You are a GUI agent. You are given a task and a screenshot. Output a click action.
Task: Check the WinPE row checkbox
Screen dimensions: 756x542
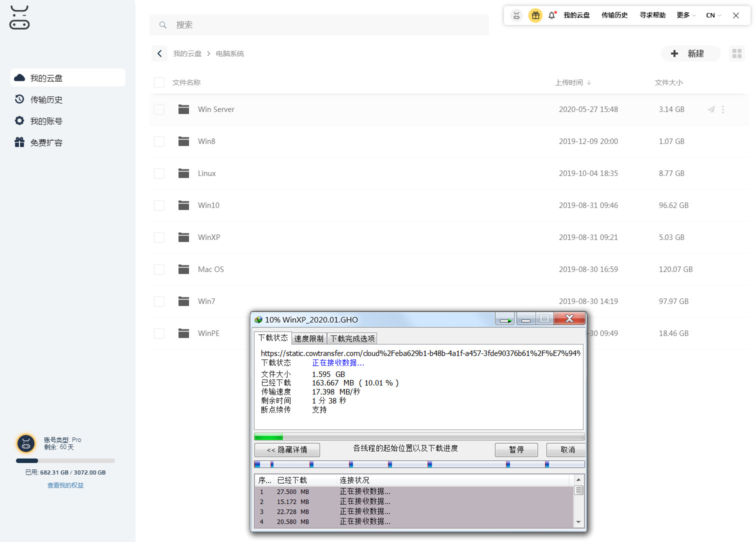(x=159, y=333)
